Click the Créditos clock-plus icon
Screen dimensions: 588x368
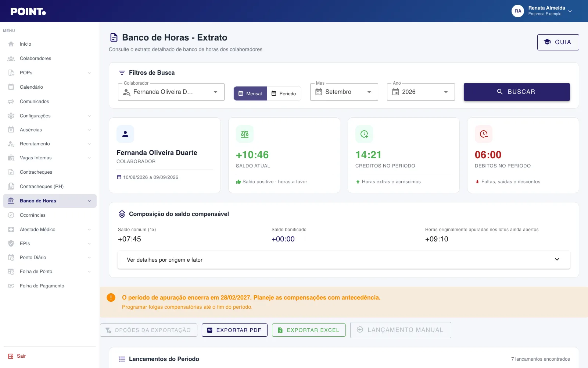(364, 134)
